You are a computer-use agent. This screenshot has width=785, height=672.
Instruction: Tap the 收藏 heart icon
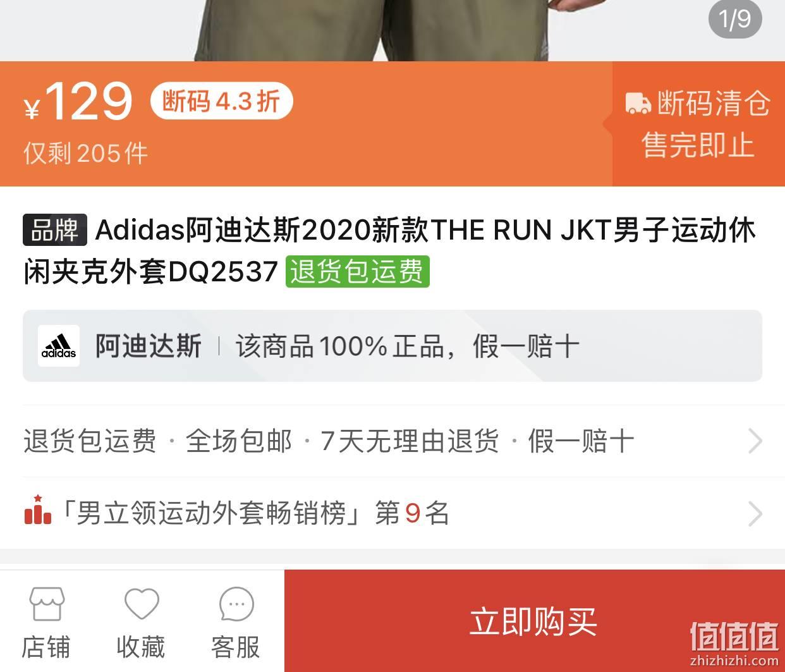pos(141,604)
